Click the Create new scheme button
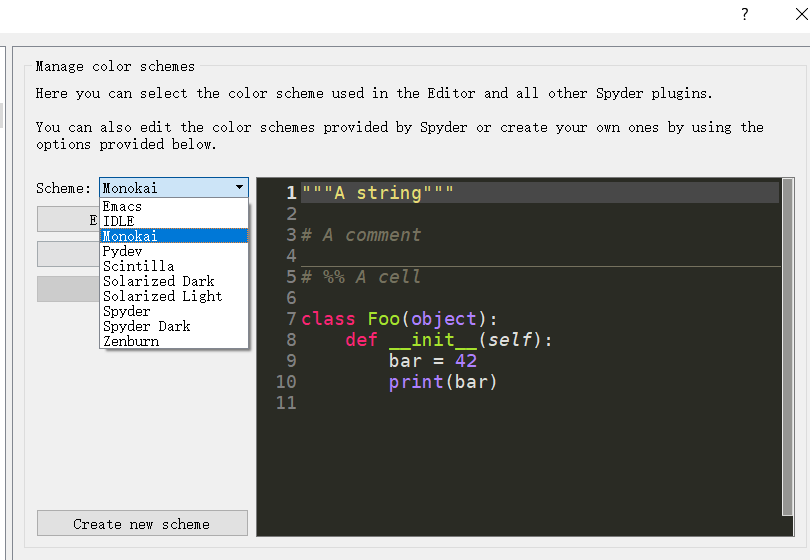This screenshot has width=810, height=560. coord(142,523)
